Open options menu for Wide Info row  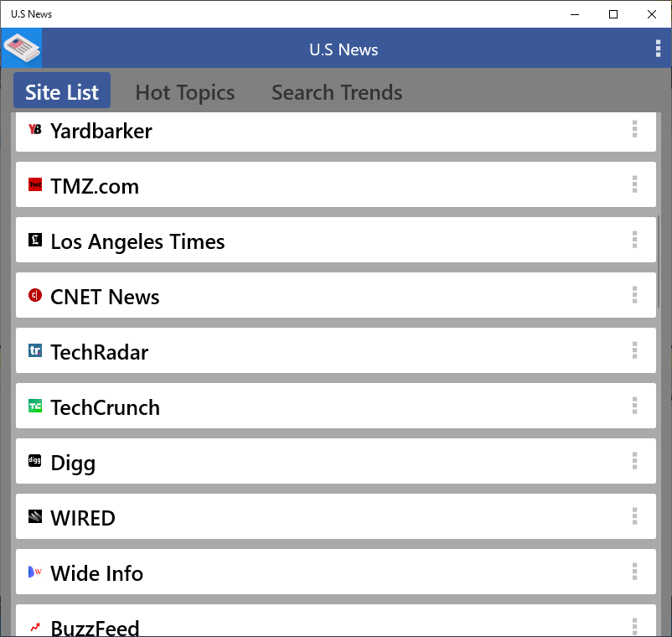click(x=635, y=572)
